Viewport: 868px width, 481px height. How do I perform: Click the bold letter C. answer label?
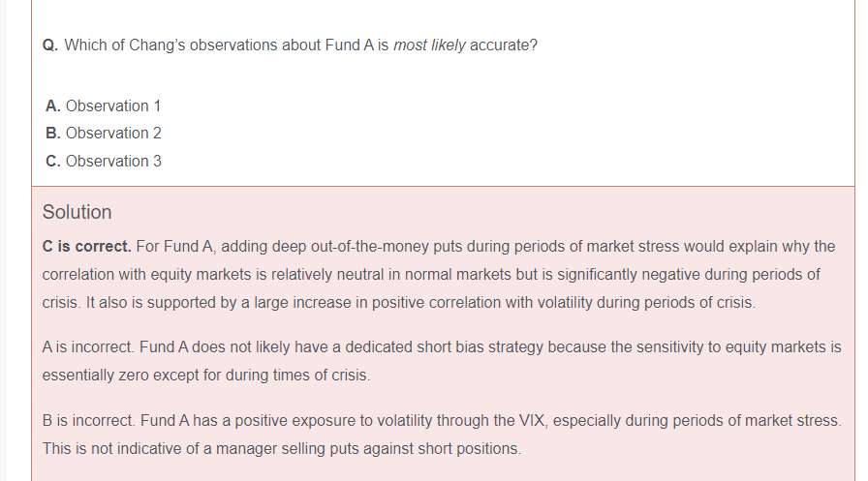(52, 161)
